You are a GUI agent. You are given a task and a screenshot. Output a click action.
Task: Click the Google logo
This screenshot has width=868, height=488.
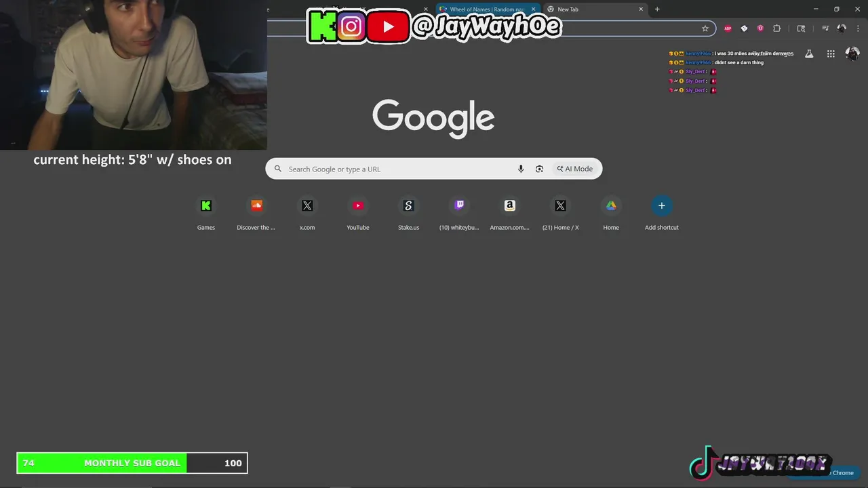click(433, 119)
